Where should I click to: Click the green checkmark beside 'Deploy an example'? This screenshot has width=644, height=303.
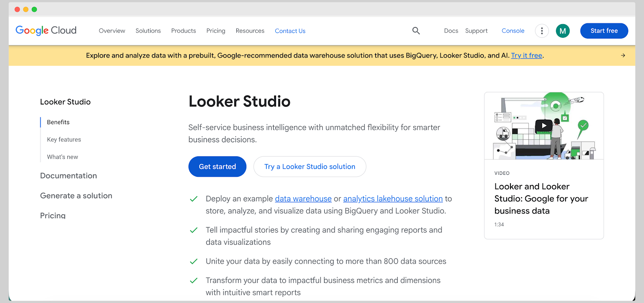point(194,199)
